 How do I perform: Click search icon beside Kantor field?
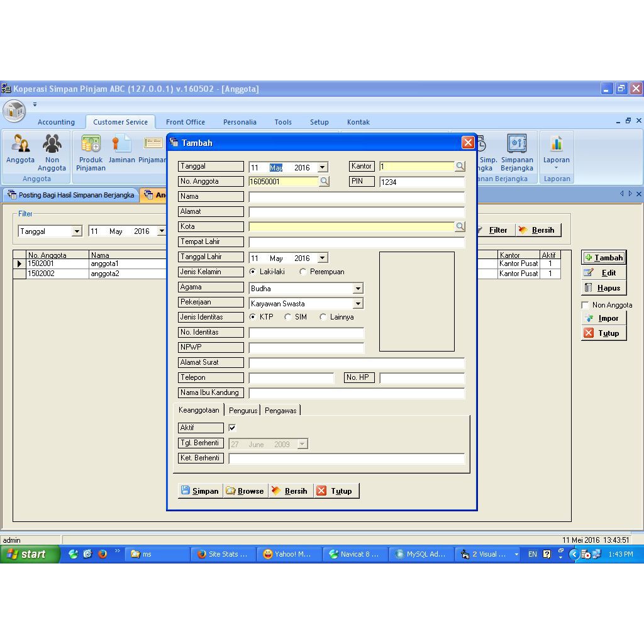click(460, 167)
